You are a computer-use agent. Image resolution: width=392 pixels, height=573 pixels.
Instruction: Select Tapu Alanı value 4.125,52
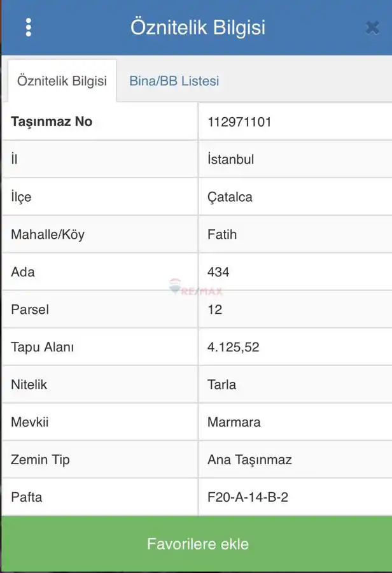(233, 347)
